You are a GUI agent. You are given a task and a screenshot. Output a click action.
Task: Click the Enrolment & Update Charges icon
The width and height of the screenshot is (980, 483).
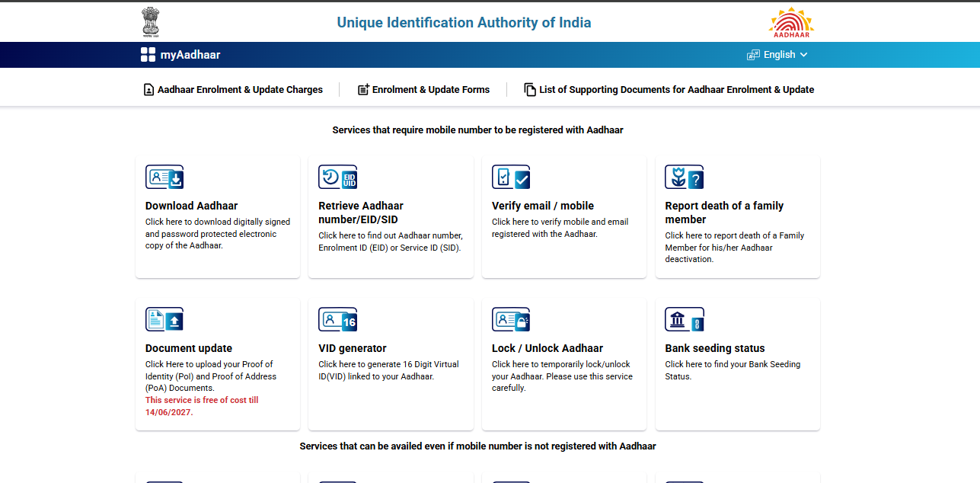[x=148, y=90]
